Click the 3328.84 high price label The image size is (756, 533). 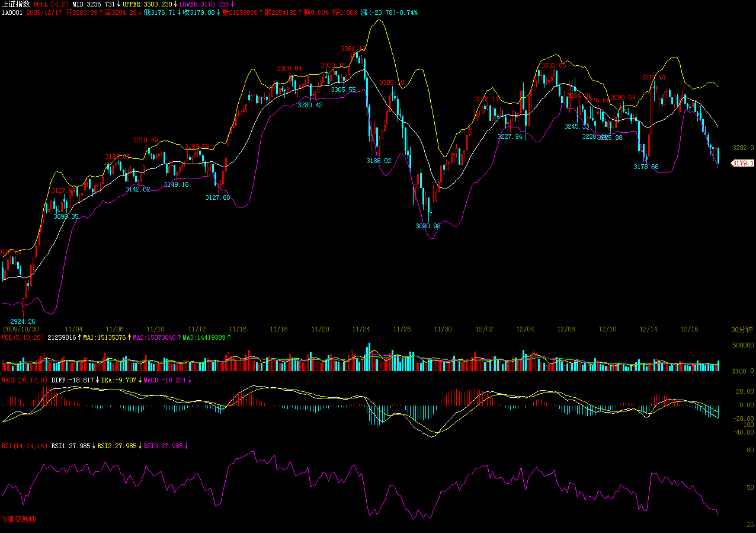point(290,68)
